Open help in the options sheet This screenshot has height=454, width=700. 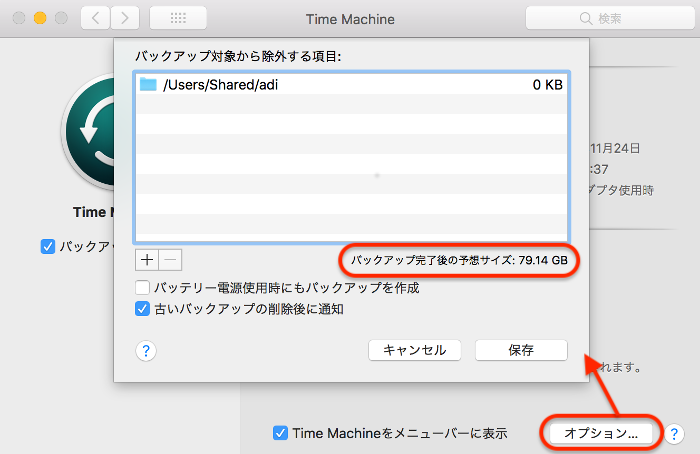pos(146,351)
